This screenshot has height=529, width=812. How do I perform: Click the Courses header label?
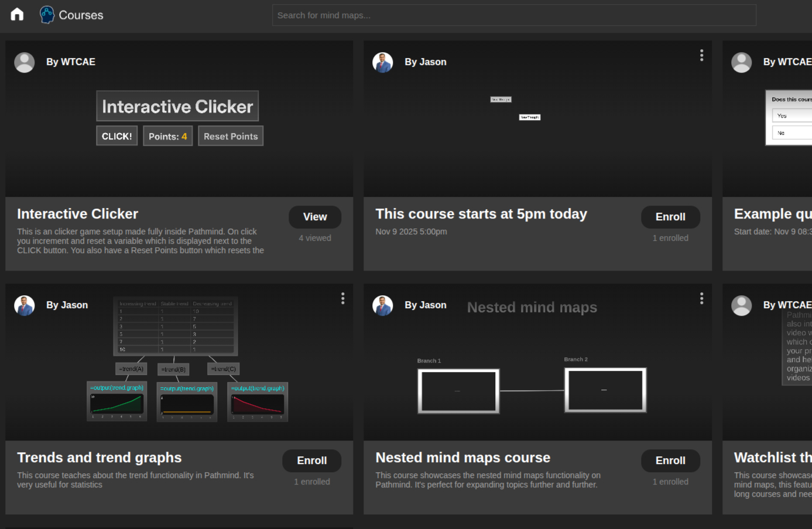click(81, 15)
